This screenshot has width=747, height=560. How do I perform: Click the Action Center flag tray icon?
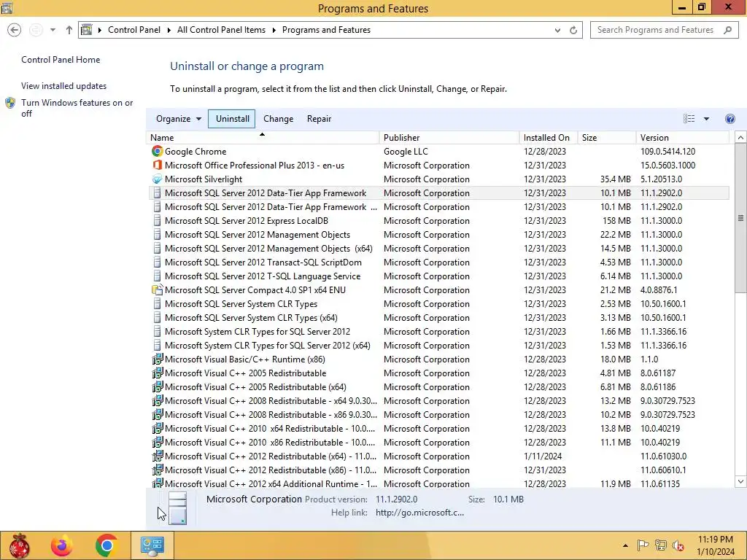pos(643,545)
